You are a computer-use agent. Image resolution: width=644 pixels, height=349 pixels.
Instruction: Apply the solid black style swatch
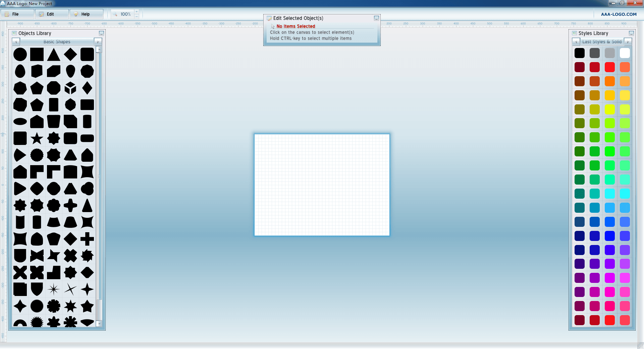point(579,53)
